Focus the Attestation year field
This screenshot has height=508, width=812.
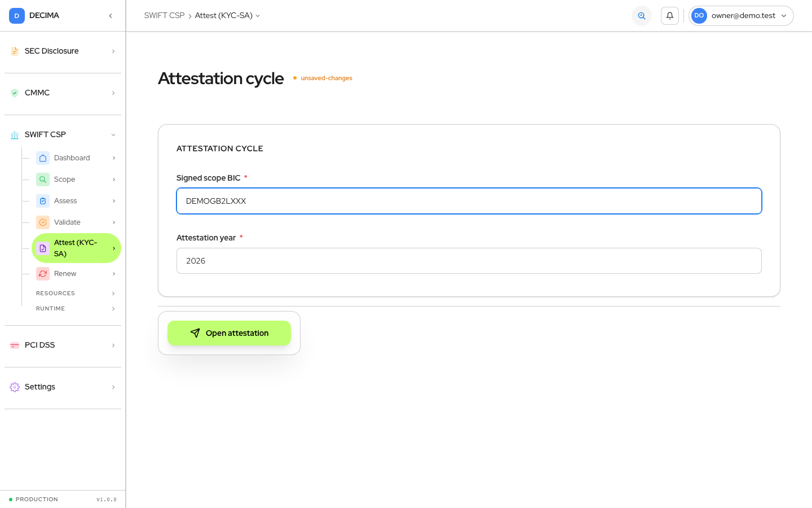tap(469, 261)
